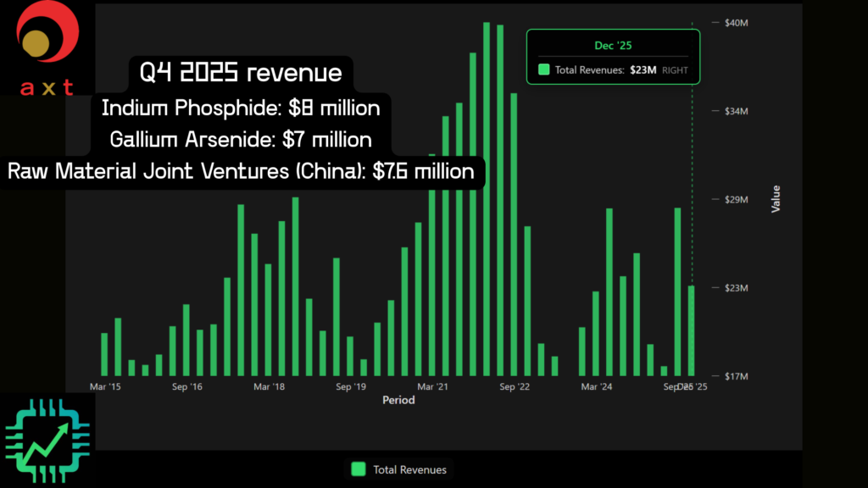Screen dimensions: 868x488
Task: Click the green swatch inside the Dec '25 tooltip
Action: (543, 69)
